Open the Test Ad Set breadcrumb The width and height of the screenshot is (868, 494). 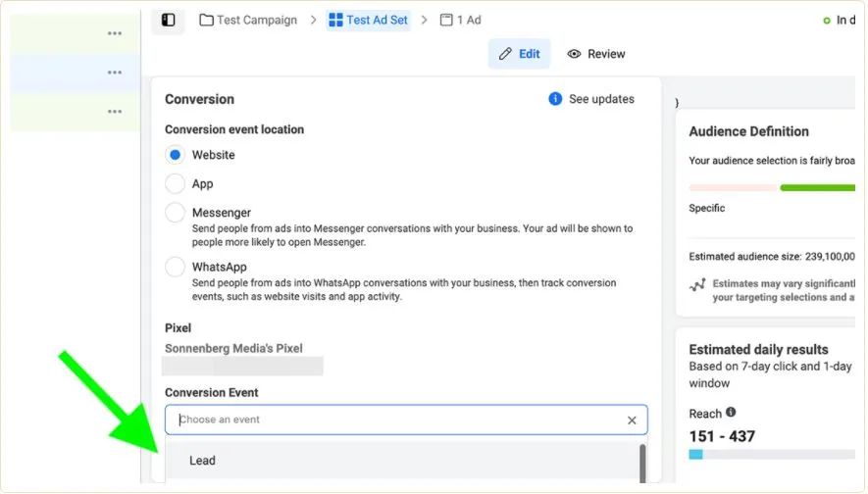[369, 21]
